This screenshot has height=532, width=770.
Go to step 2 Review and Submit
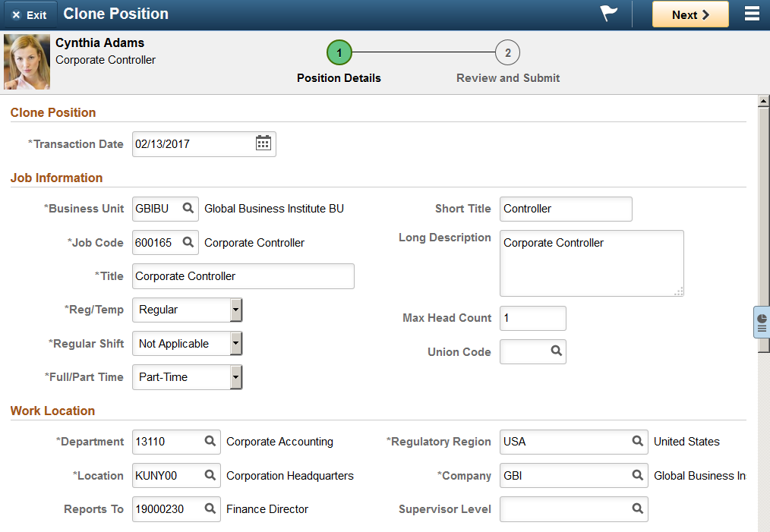(x=507, y=52)
